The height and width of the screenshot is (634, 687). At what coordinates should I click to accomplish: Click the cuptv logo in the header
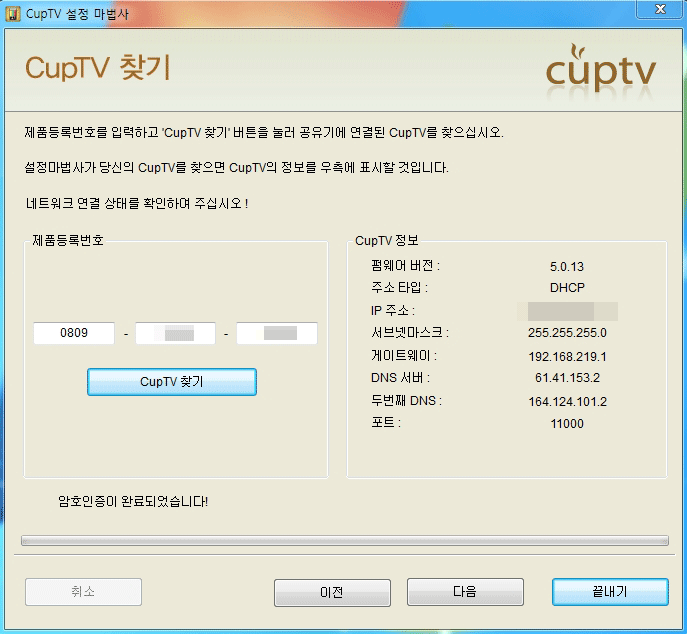[x=601, y=71]
